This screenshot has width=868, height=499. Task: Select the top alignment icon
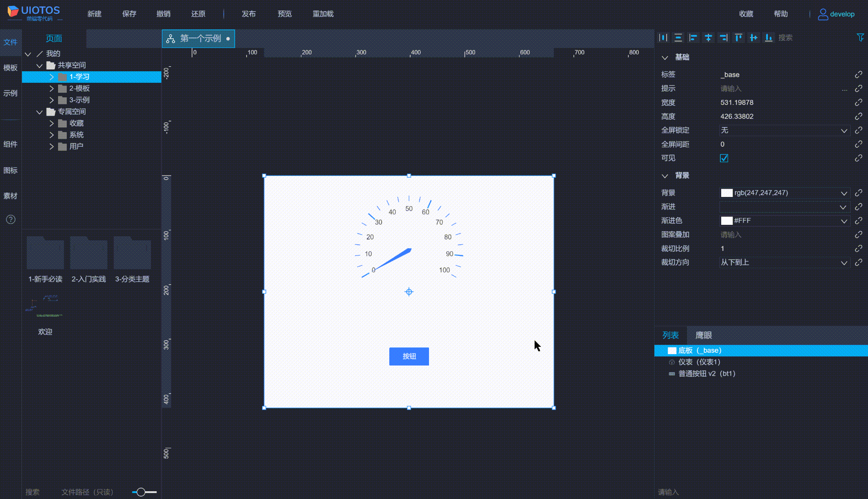tap(738, 37)
